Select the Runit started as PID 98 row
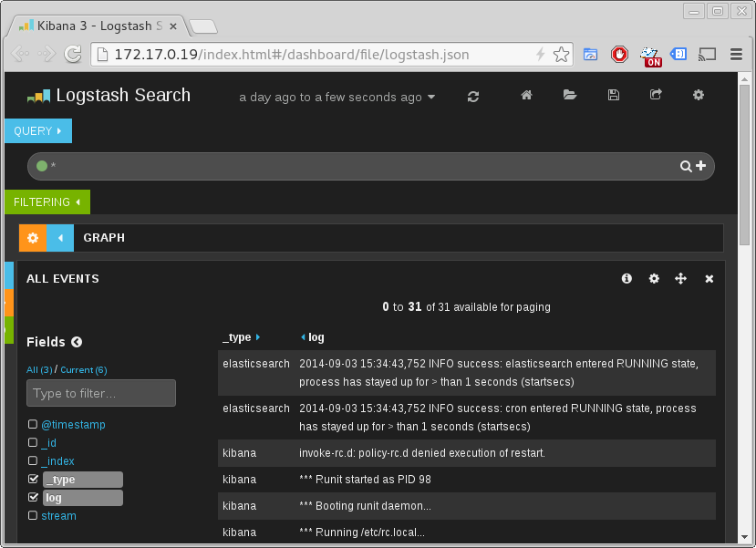756x548 pixels. [467, 479]
